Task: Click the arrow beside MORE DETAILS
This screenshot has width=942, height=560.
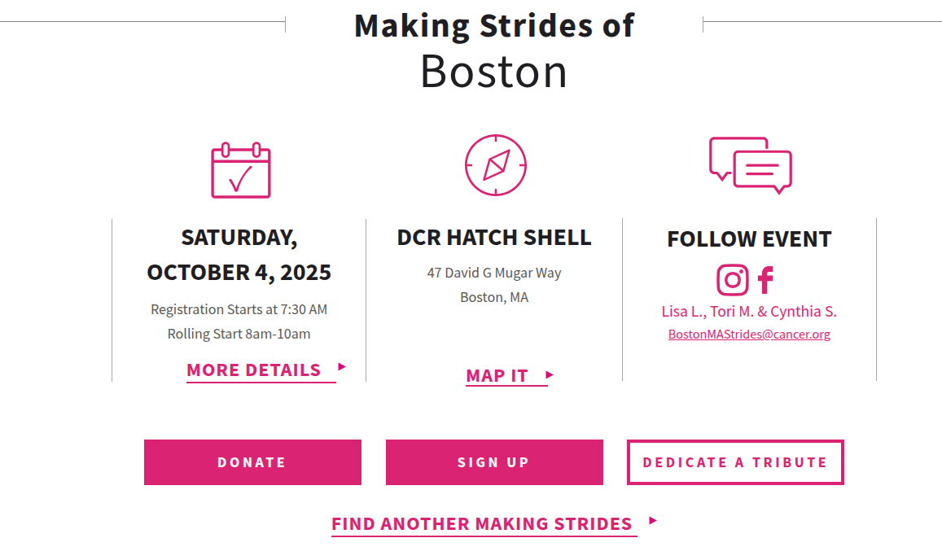Action: point(342,367)
